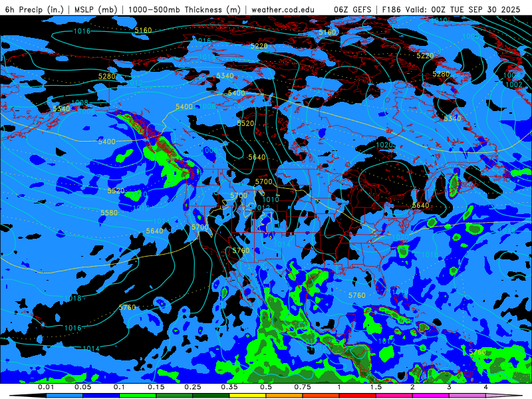Select the magenta 2–3 legend swatch
The height and width of the screenshot is (399, 532).
(431, 396)
